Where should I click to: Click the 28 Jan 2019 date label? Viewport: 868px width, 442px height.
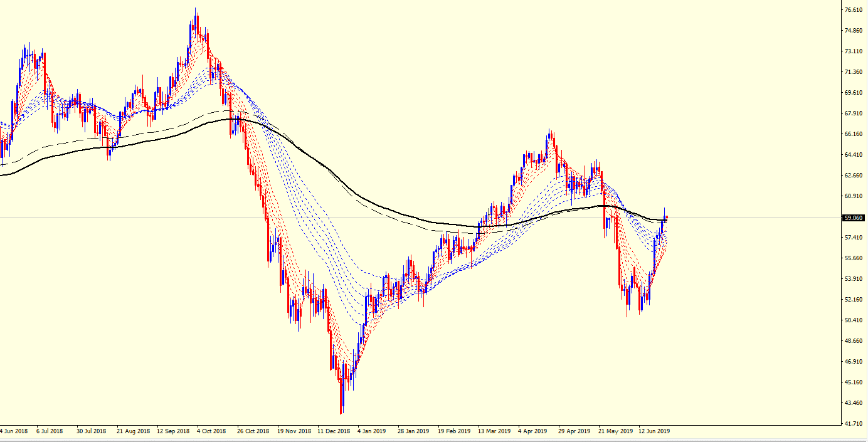[x=413, y=431]
